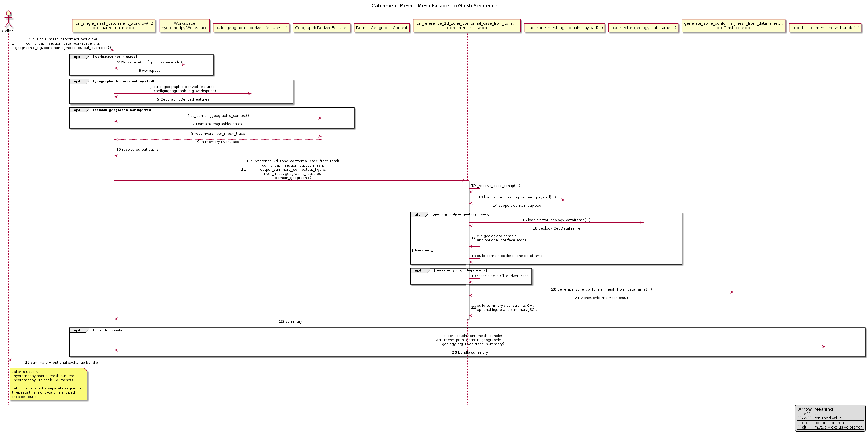Click run_reference_2d_zone_conformal_case_from_toml participant box
The width and height of the screenshot is (868, 434).
[467, 26]
